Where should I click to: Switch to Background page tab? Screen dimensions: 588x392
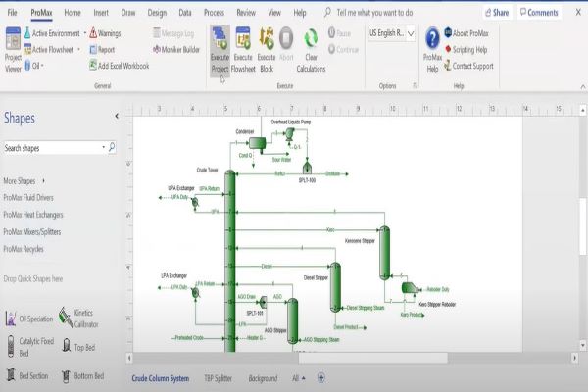coord(263,378)
